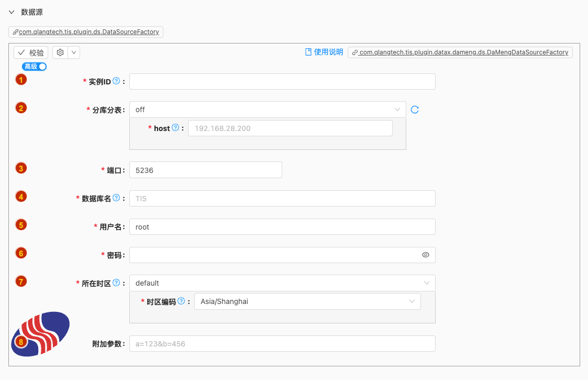Click the help icon next to 实例ID
This screenshot has height=380, width=588.
[116, 81]
